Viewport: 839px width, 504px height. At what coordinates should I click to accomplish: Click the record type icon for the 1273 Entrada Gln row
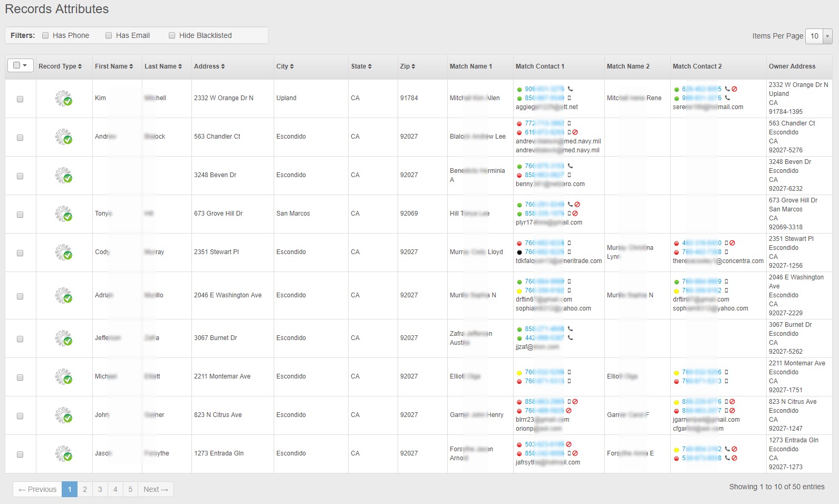pyautogui.click(x=64, y=454)
